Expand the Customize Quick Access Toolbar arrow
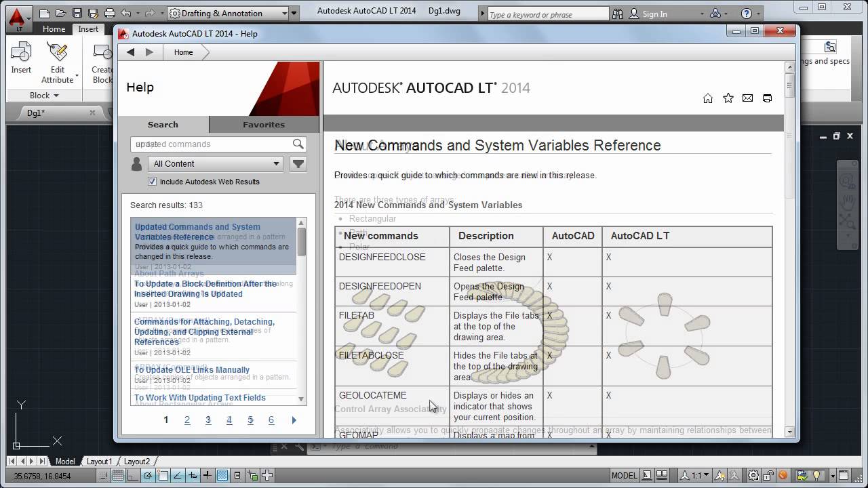Image resolution: width=868 pixels, height=488 pixels. tap(294, 13)
